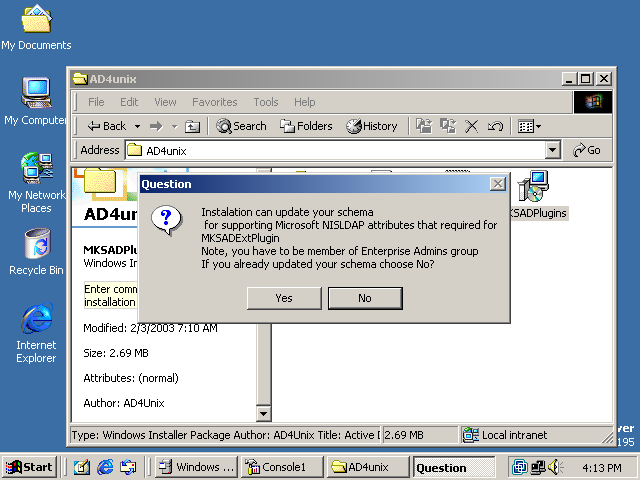Switch to Windows taskbar button
This screenshot has width=640, height=480.
[x=196, y=467]
